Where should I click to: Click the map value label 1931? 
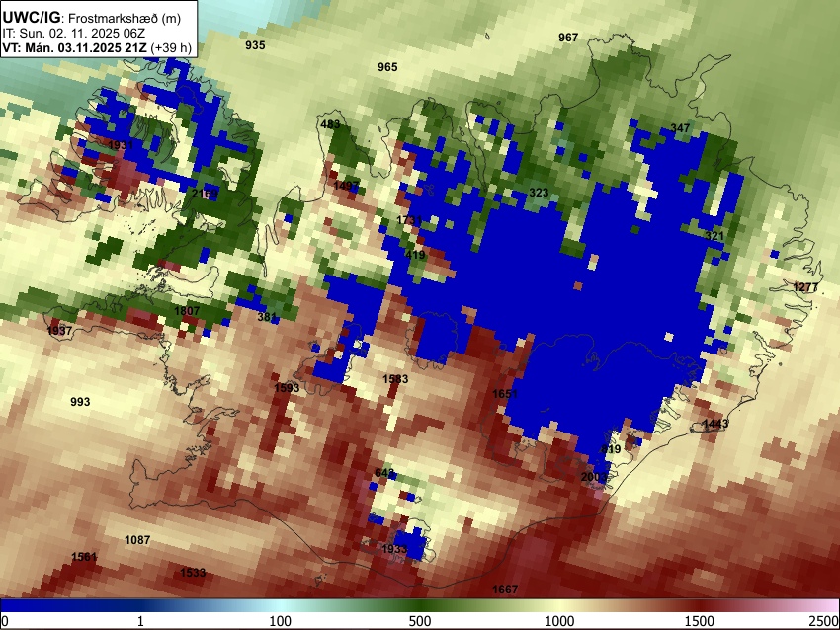point(121,145)
